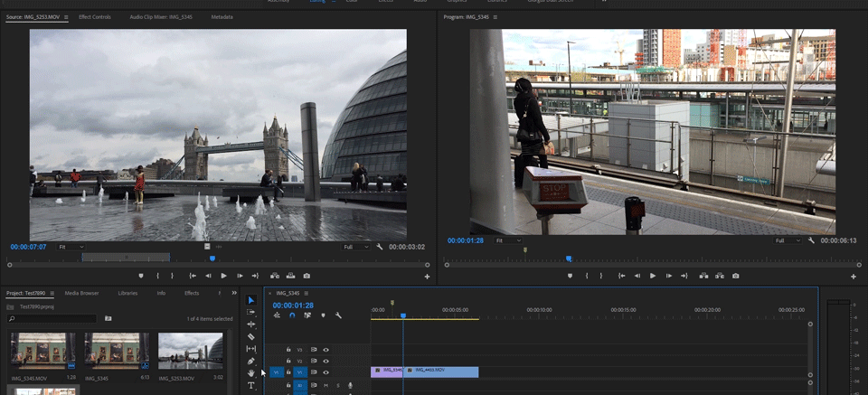The height and width of the screenshot is (395, 868).
Task: Create new bin in Project panel
Action: [x=108, y=319]
